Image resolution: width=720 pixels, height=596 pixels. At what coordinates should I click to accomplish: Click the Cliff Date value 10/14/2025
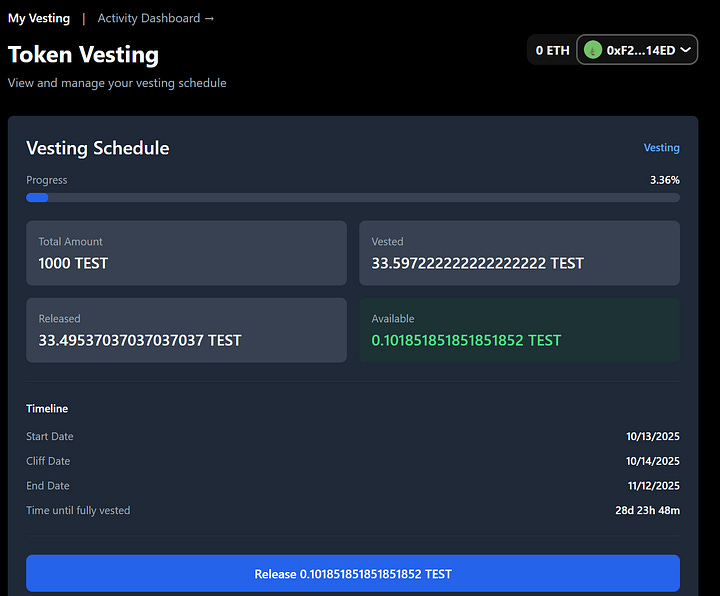coord(652,461)
